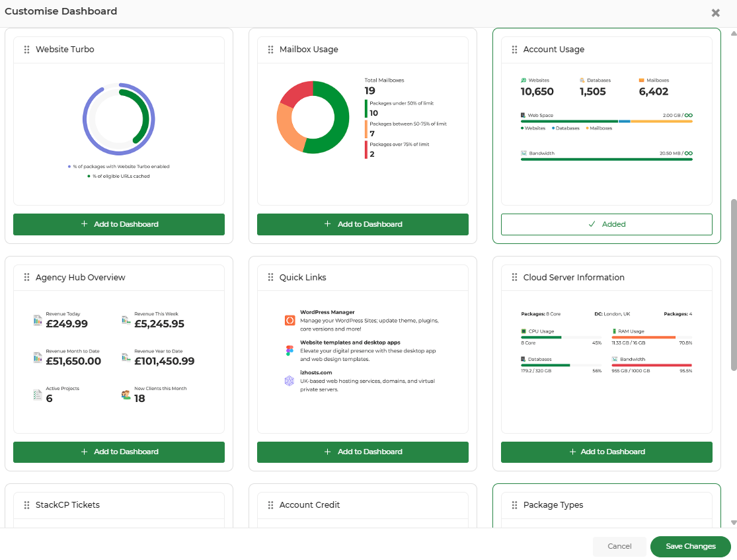Add Quick Links widget to dashboard
The width and height of the screenshot is (737, 560).
[362, 452]
